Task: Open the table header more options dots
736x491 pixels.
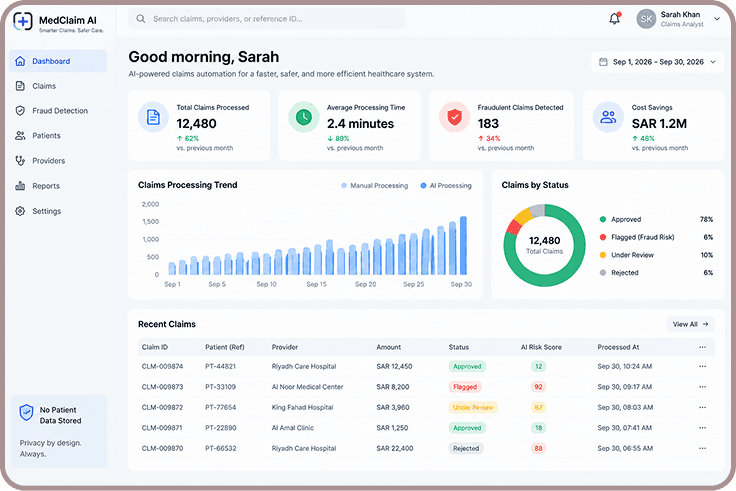Action: [702, 347]
